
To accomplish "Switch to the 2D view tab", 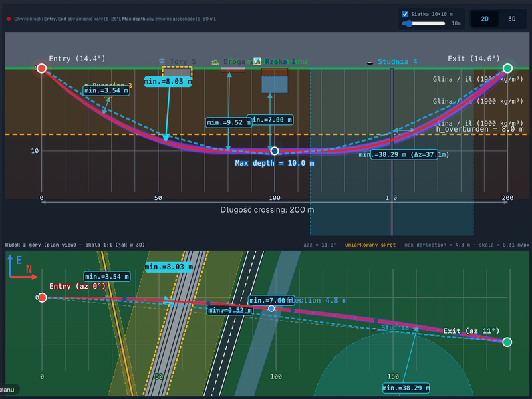I will pyautogui.click(x=485, y=19).
